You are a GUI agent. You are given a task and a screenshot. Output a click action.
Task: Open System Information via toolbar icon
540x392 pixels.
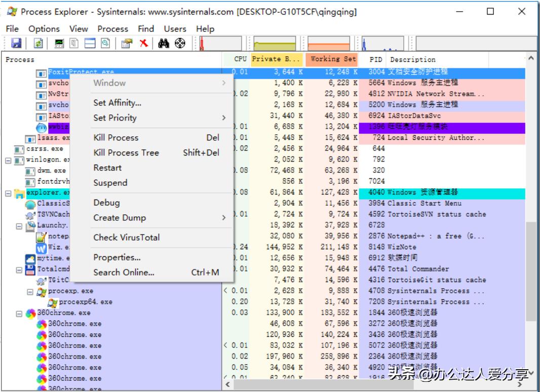click(x=59, y=43)
